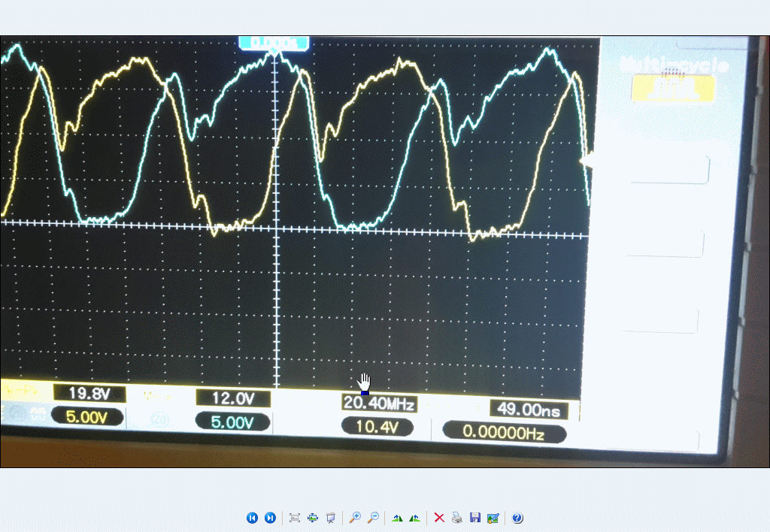Go to the previous image
The image size is (770, 532).
(252, 518)
